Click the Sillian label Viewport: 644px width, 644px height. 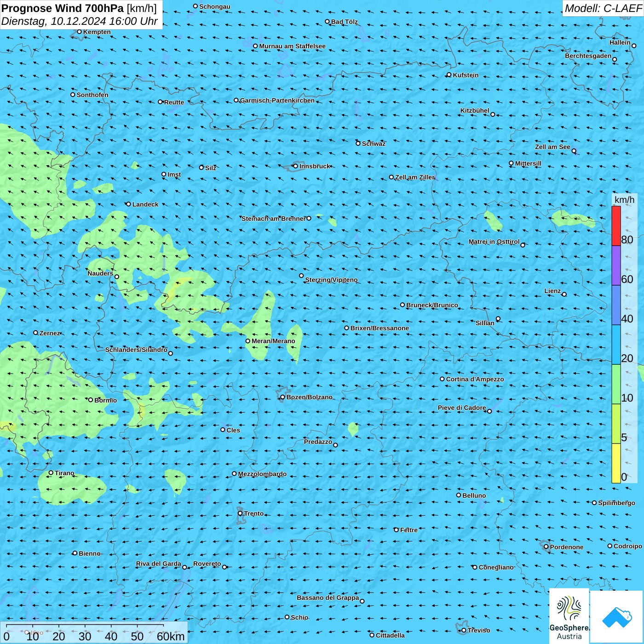(485, 323)
